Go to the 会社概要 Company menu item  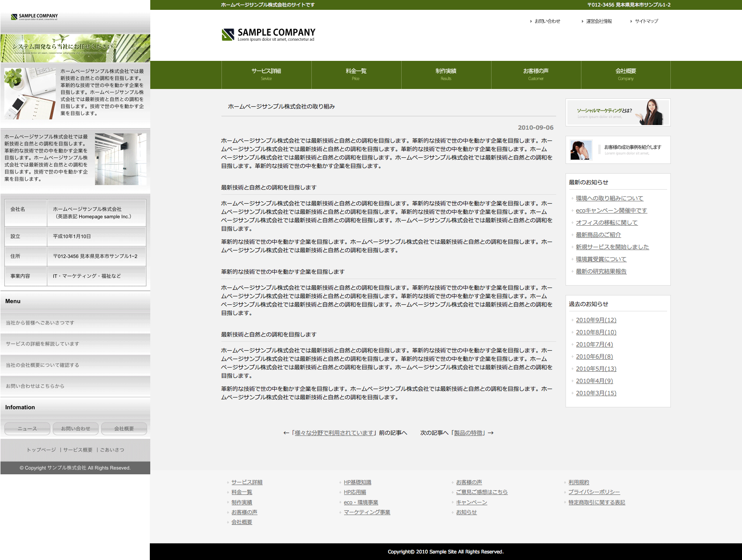(x=625, y=74)
